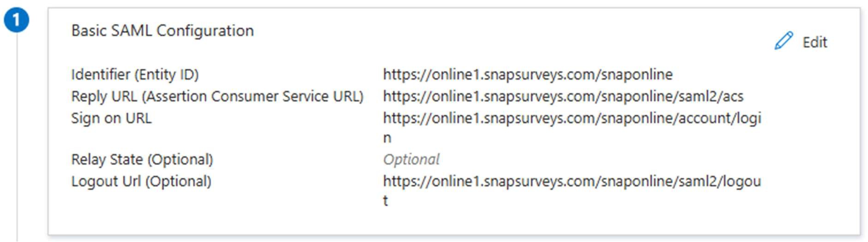868x242 pixels.
Task: Click the Sign on URL label
Action: [111, 118]
